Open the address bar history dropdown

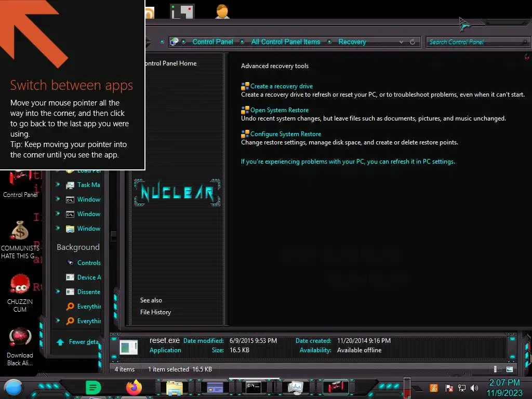click(x=402, y=42)
